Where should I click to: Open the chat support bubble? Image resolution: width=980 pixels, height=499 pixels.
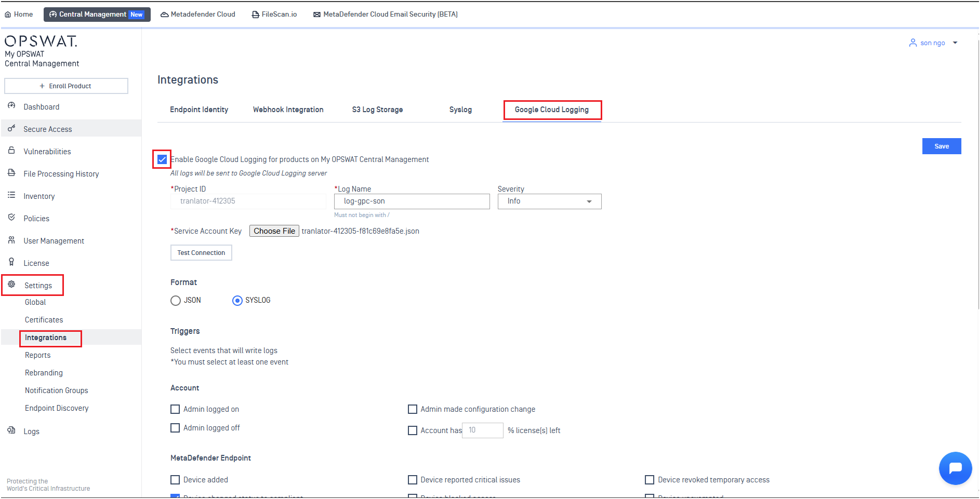point(955,468)
